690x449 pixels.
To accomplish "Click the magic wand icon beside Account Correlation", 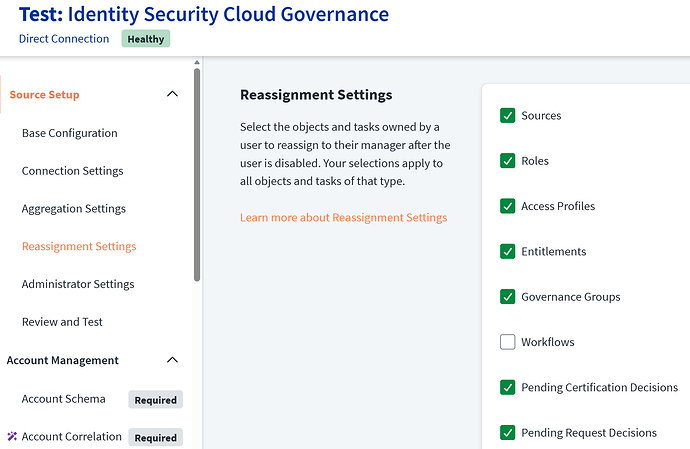I will (12, 437).
